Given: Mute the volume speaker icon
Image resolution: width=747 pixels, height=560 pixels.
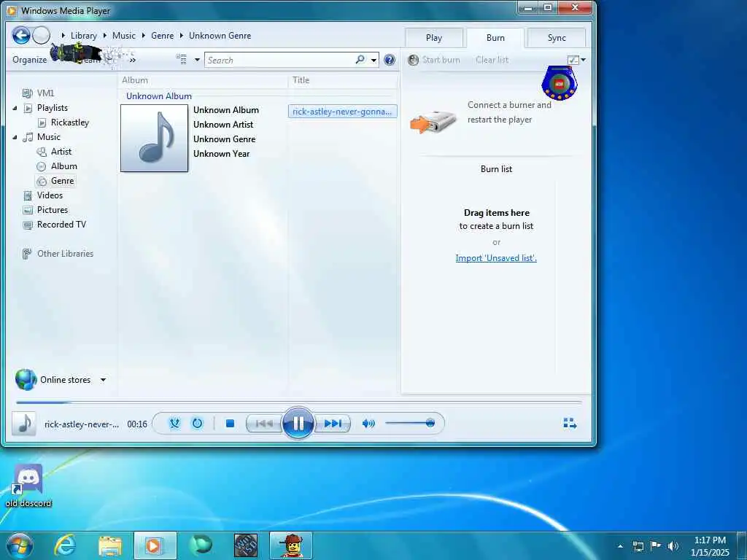Looking at the screenshot, I should [x=368, y=424].
